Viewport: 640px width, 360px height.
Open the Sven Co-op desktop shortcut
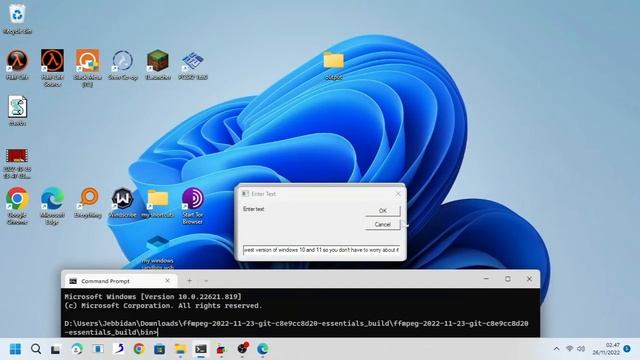pos(122,64)
